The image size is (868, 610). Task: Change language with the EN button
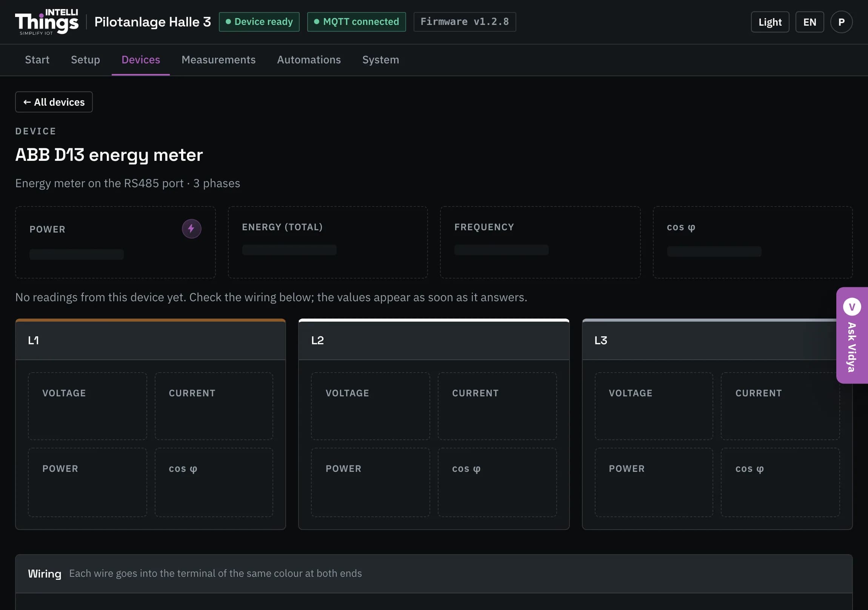click(810, 22)
